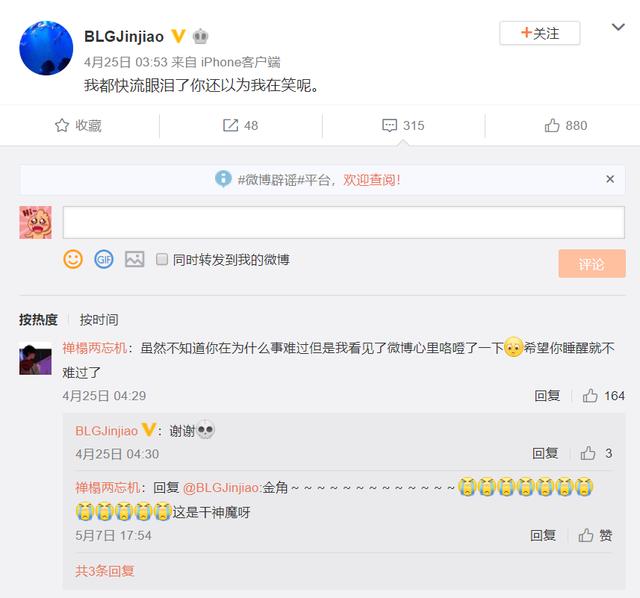Screen dimensions: 640x598
Task: Like the post with 880 thumbs-up
Action: 551,125
